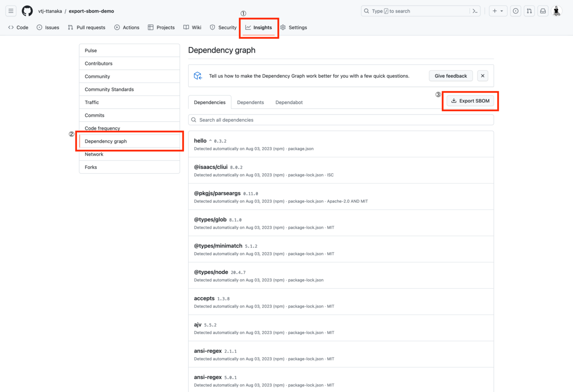Click the dependency graph cube icon in banner
The width and height of the screenshot is (573, 392).
click(198, 75)
